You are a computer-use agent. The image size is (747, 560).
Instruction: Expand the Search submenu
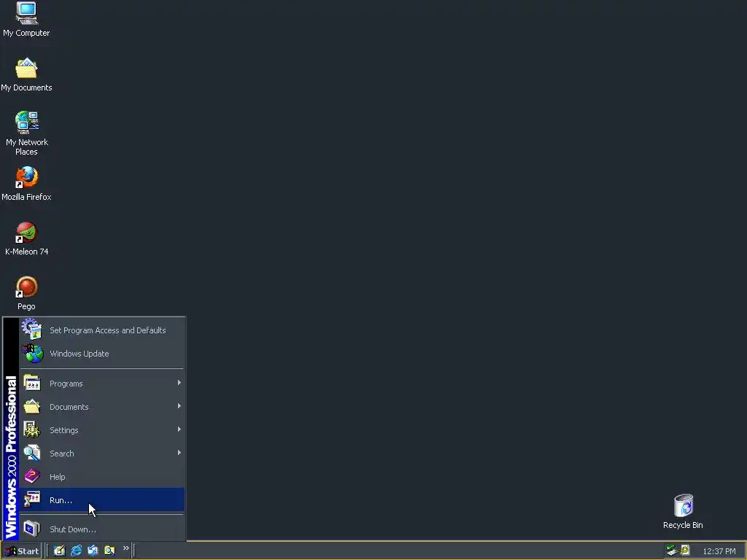(x=101, y=454)
